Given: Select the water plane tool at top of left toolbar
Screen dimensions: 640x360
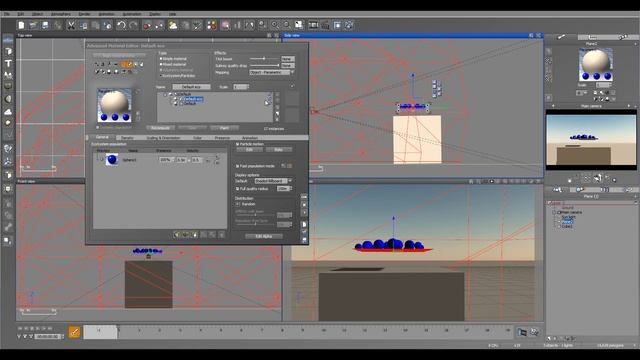Looking at the screenshot, I should click(x=8, y=40).
